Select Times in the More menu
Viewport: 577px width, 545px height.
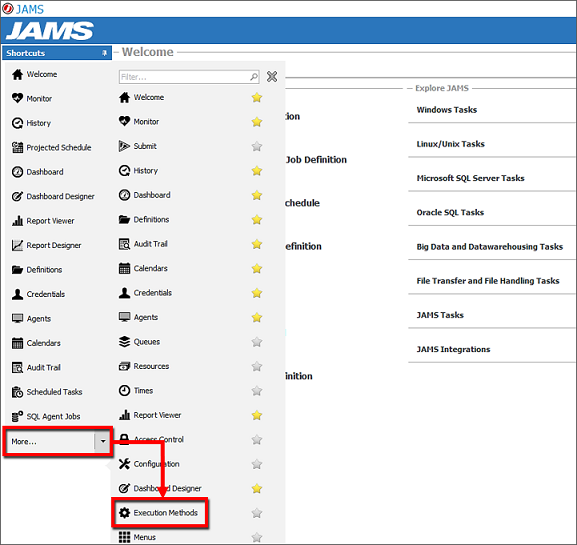(136, 390)
